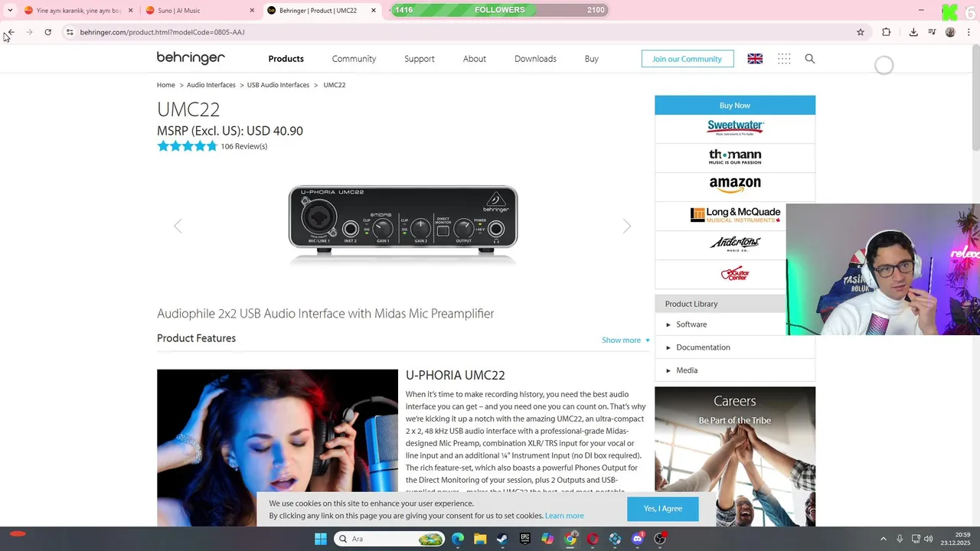The width and height of the screenshot is (980, 551).
Task: Open browser downloads icon
Action: [x=913, y=32]
